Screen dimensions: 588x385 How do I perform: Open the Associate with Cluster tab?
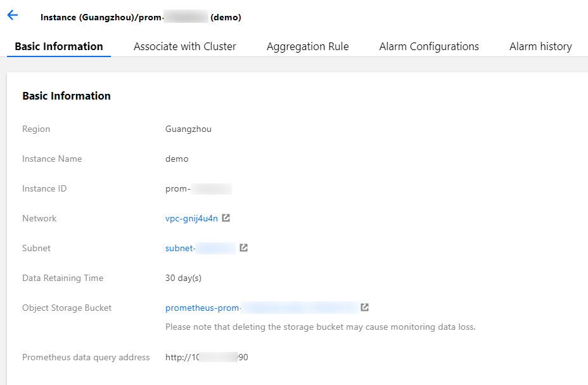pyautogui.click(x=185, y=46)
